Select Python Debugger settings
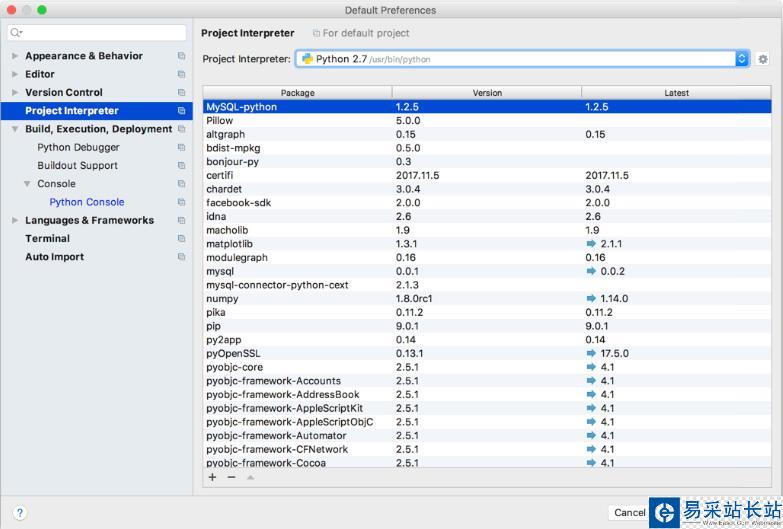Viewport: 783px width, 529px height. (78, 147)
